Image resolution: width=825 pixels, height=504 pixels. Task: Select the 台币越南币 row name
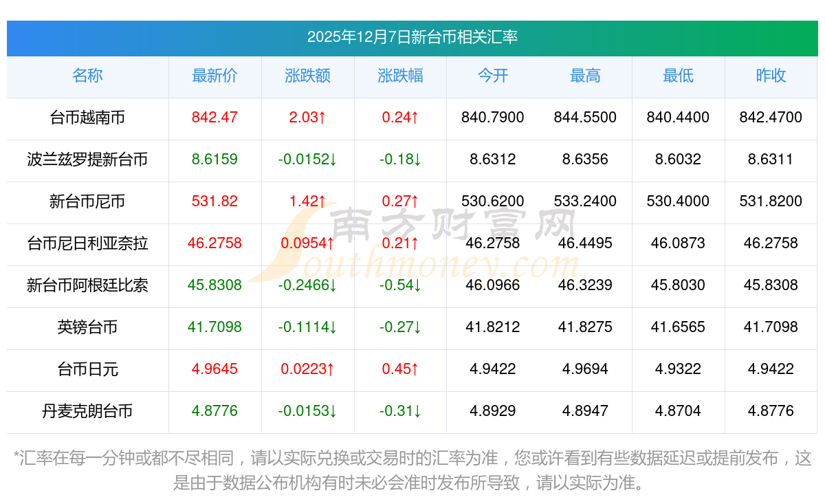point(87,118)
